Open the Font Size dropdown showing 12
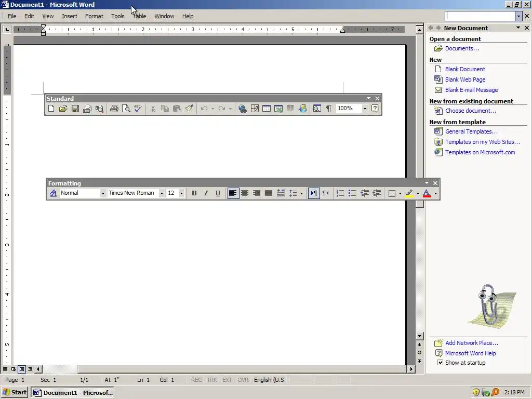Image resolution: width=532 pixels, height=399 pixels. pyautogui.click(x=181, y=193)
